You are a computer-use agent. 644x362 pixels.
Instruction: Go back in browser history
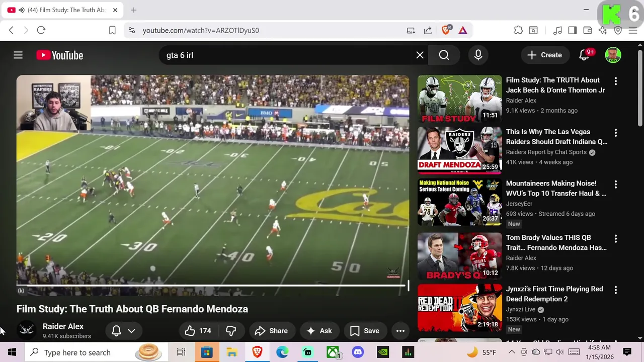[11, 30]
